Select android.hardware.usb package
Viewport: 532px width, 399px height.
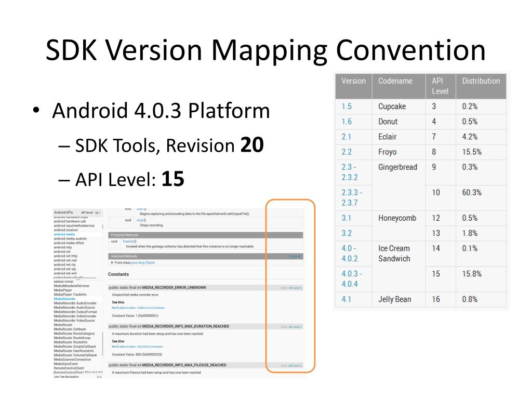click(70, 221)
